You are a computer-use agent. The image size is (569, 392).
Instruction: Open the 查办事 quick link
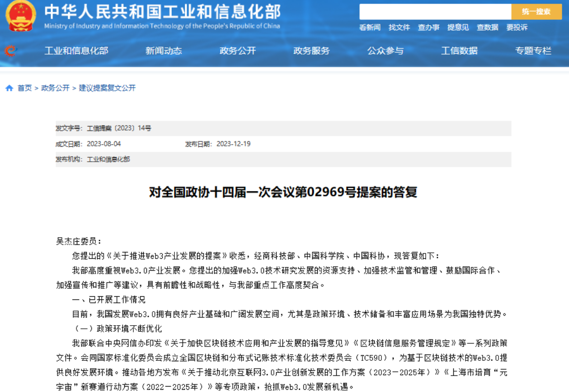[x=428, y=28]
